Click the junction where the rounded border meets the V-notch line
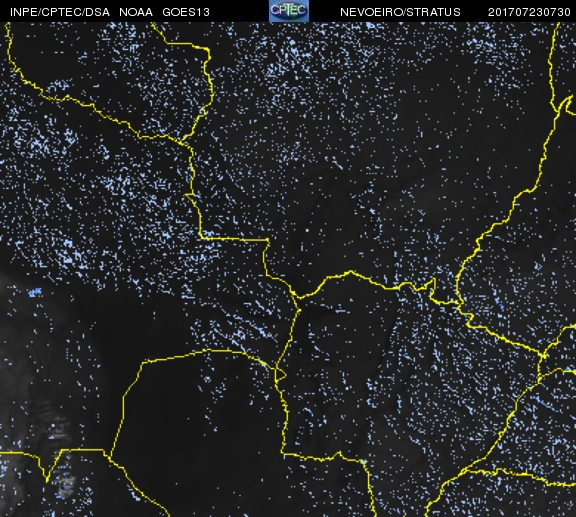The height and width of the screenshot is (517, 576). tap(110, 457)
